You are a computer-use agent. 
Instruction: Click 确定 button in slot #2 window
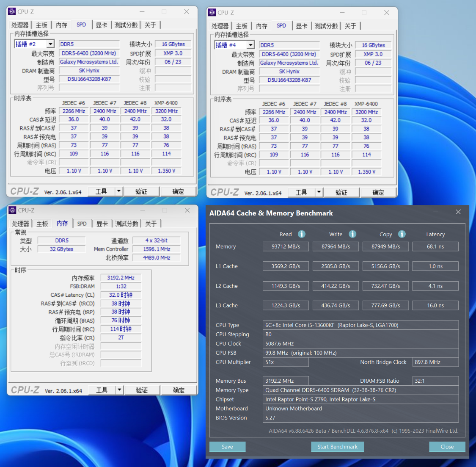pos(178,191)
